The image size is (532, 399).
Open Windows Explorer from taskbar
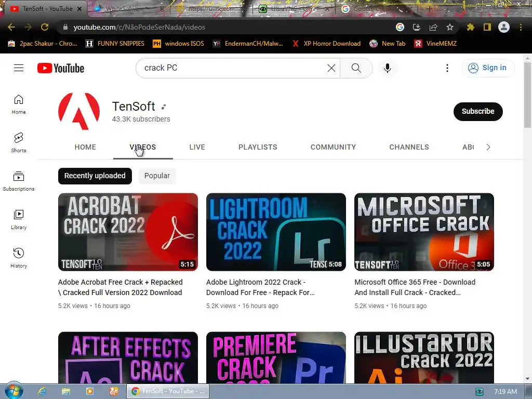[x=66, y=391]
